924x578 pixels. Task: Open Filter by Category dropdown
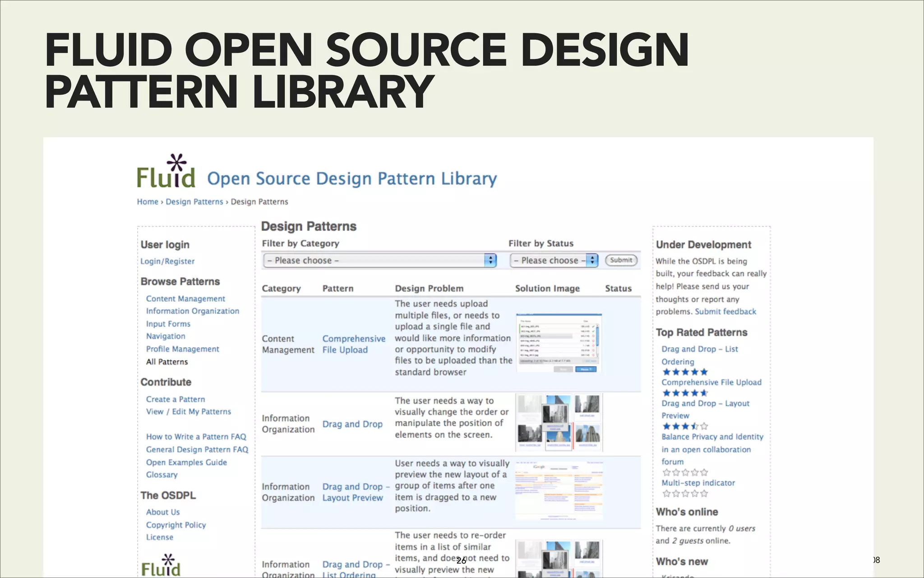click(380, 260)
